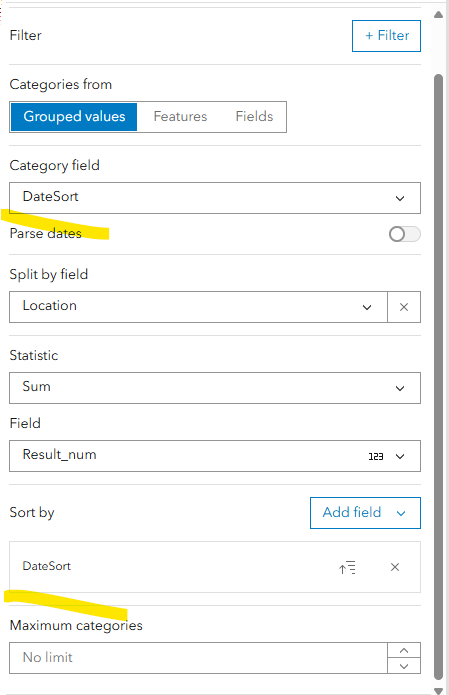
Task: Select Grouped values category source
Action: click(x=74, y=117)
